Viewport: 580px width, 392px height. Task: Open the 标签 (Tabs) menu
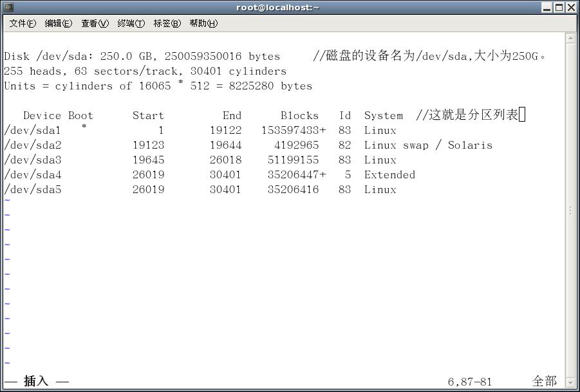click(167, 23)
